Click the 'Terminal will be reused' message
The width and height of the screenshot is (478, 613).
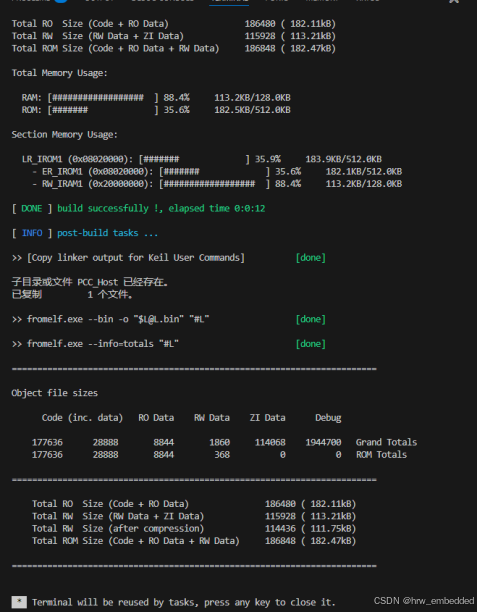183,602
